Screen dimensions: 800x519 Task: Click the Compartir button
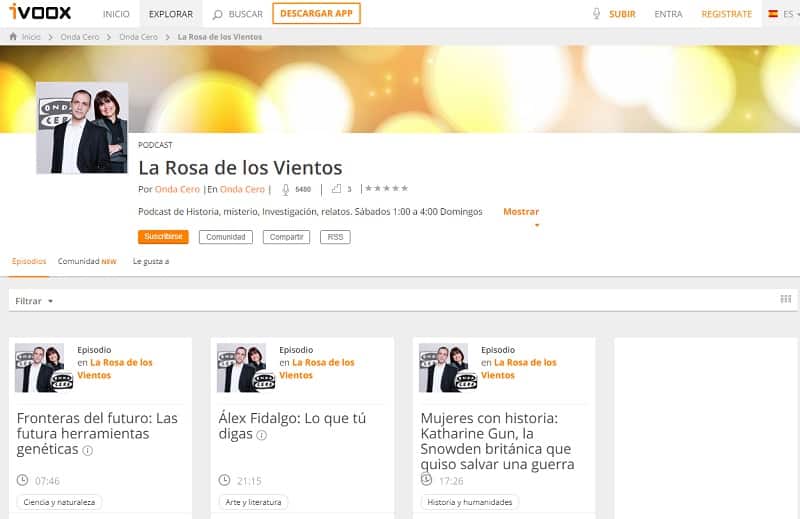[x=286, y=237]
